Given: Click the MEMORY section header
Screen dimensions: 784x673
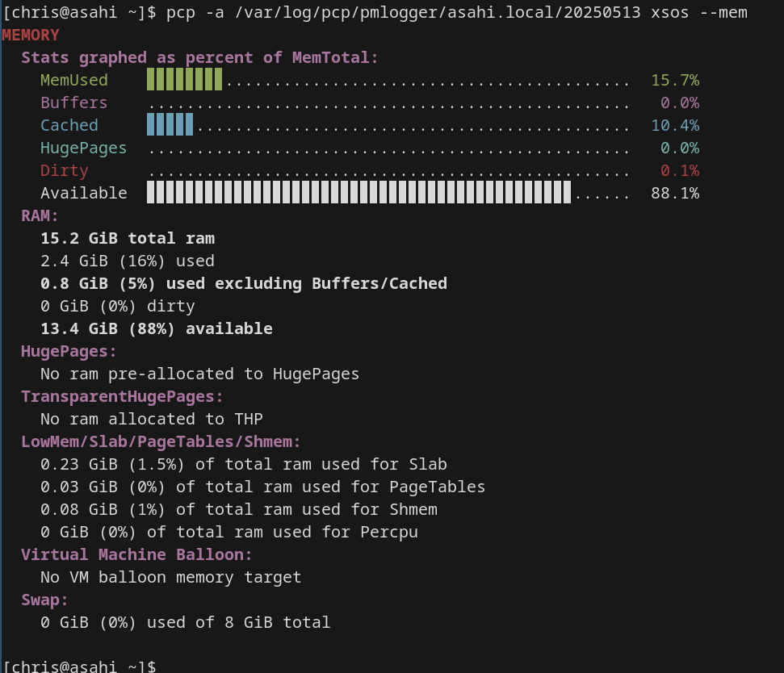Looking at the screenshot, I should pyautogui.click(x=29, y=35).
